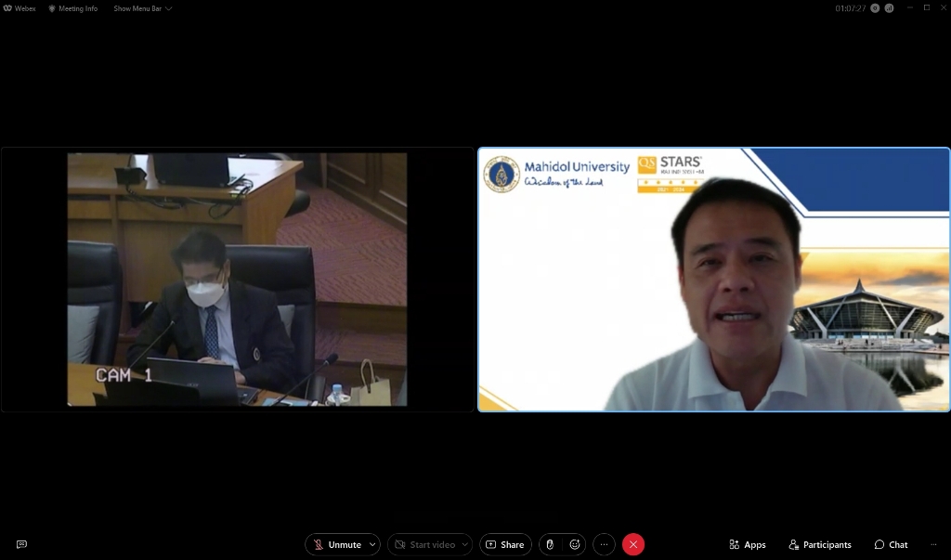Open the Apps panel

tap(748, 544)
